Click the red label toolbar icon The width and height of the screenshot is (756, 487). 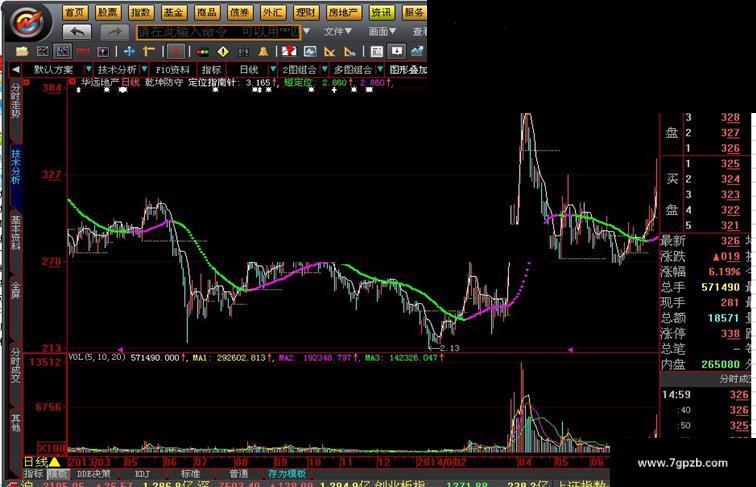83,51
